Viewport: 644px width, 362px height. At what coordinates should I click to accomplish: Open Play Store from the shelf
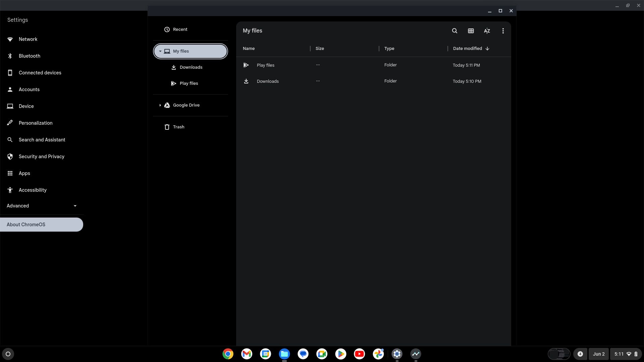[341, 354]
